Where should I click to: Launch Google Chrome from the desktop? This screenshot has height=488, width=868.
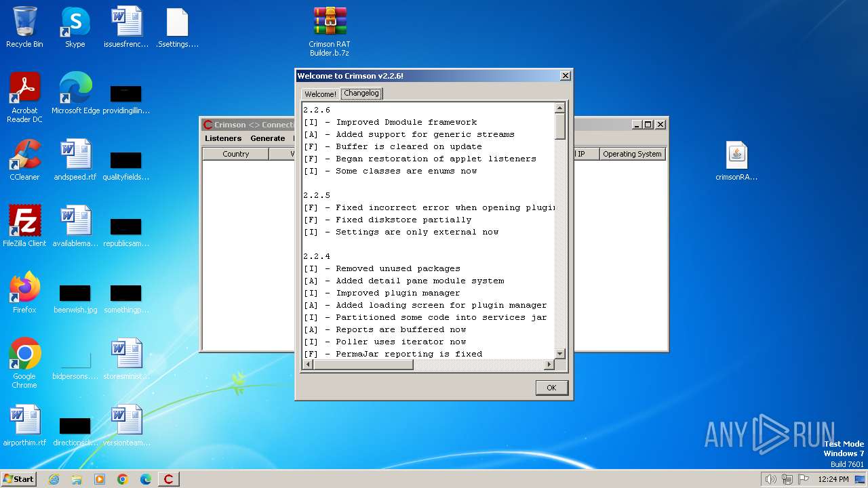(24, 363)
